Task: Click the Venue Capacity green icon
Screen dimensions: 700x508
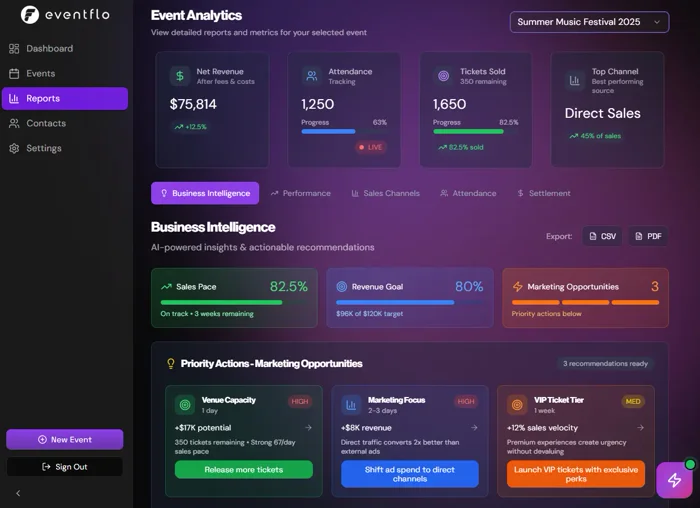Action: [x=184, y=405]
